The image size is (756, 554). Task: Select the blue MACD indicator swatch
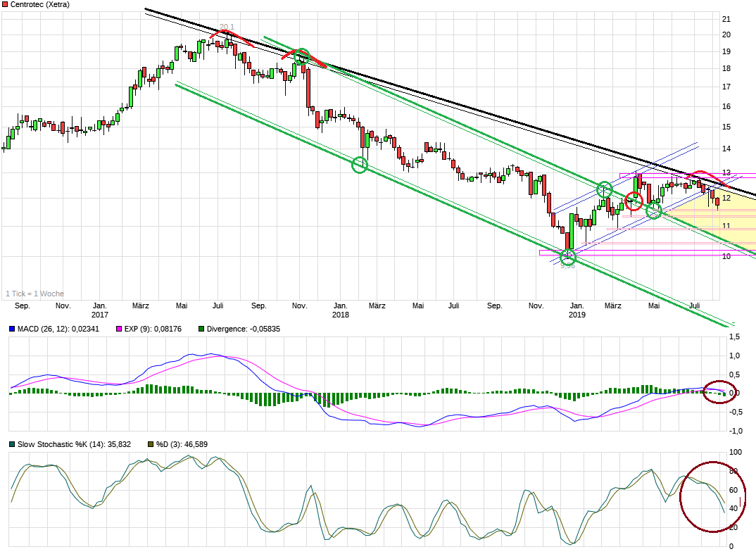pyautogui.click(x=11, y=329)
